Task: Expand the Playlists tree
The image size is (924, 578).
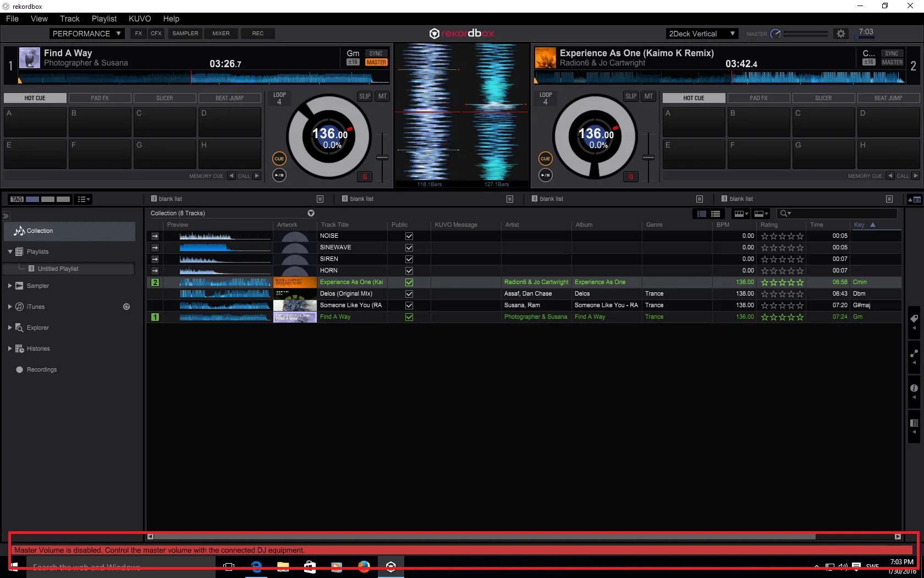Action: pyautogui.click(x=10, y=252)
